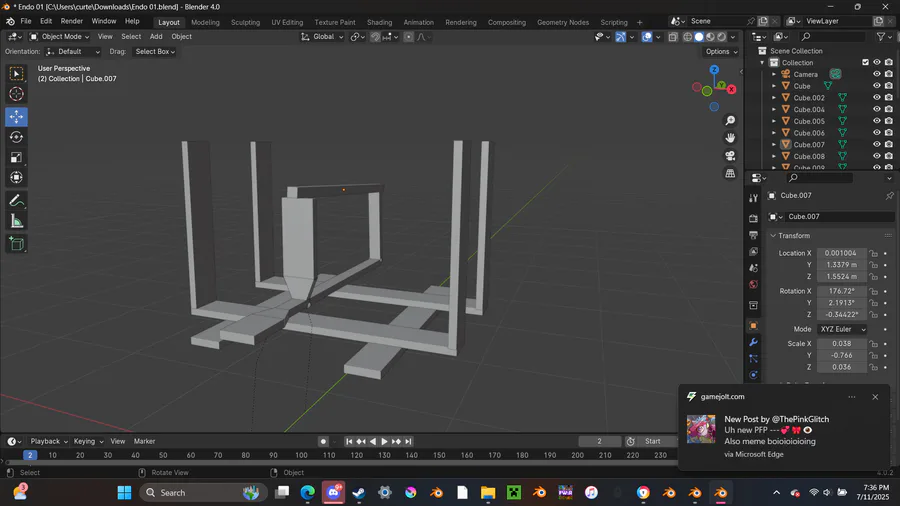Switch to rendered viewport shading
This screenshot has width=900, height=506.
pyautogui.click(x=721, y=37)
